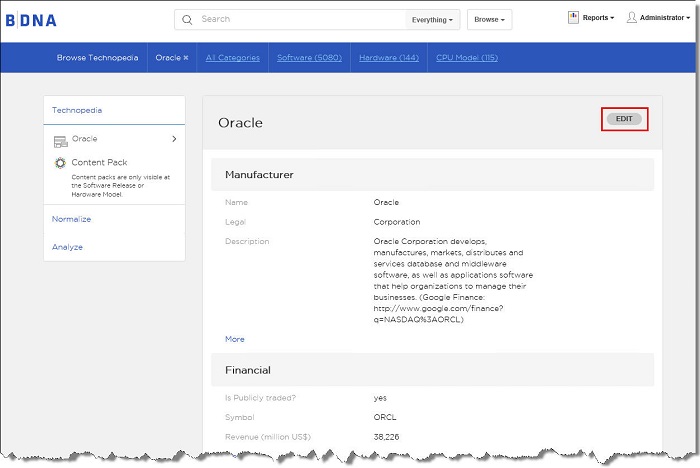
Task: Select the Legal value Corporation
Action: 397,222
